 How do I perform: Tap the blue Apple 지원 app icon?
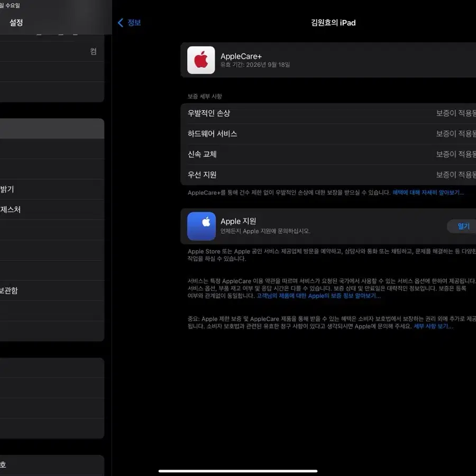tap(202, 226)
